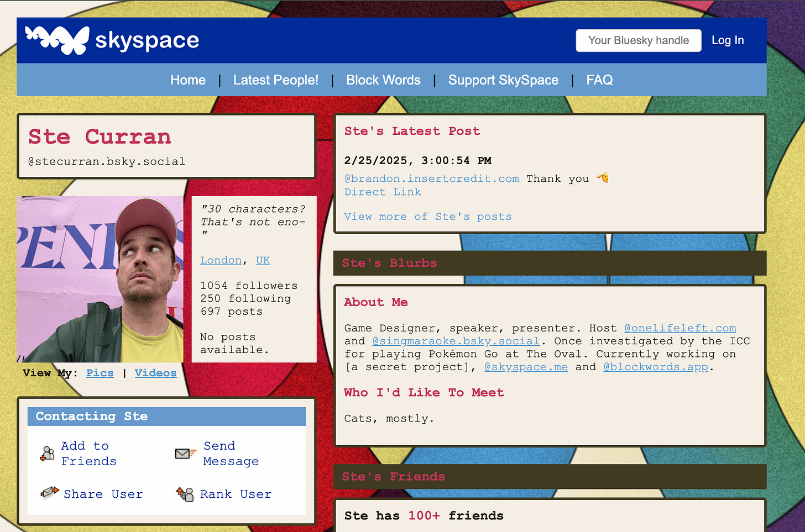Click the 697 posts count
This screenshot has height=532, width=805.
coord(231,312)
